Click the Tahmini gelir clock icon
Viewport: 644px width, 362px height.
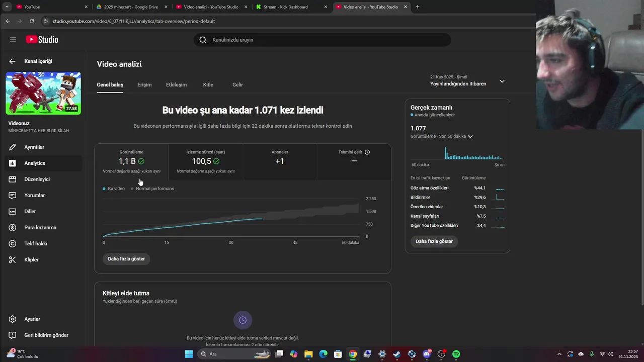(x=367, y=152)
